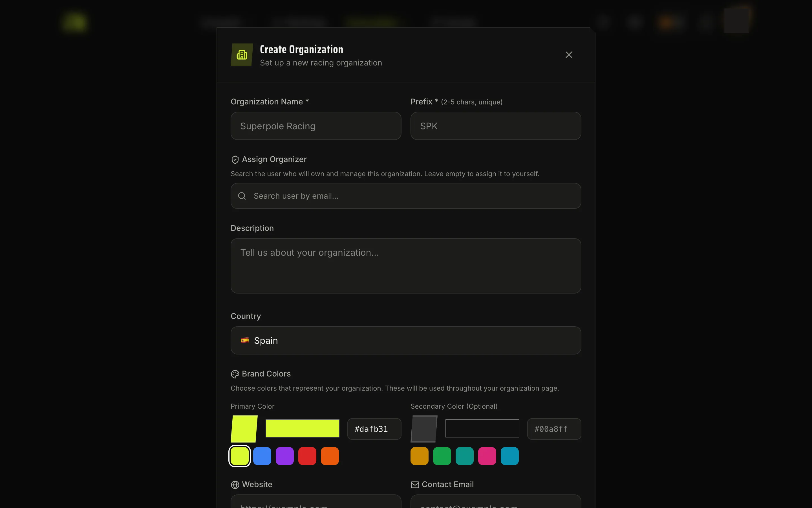The image size is (812, 508).
Task: Click the Assign Organizer shield icon
Action: click(235, 159)
